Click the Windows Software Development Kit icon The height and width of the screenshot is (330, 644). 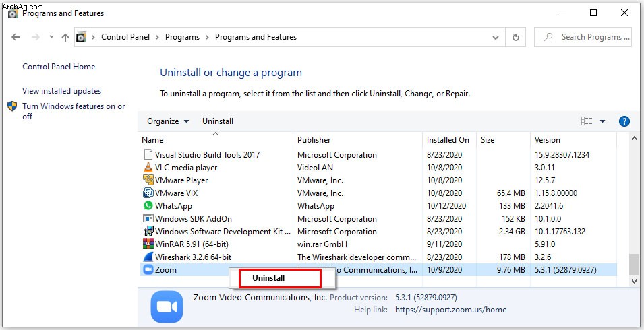click(148, 231)
